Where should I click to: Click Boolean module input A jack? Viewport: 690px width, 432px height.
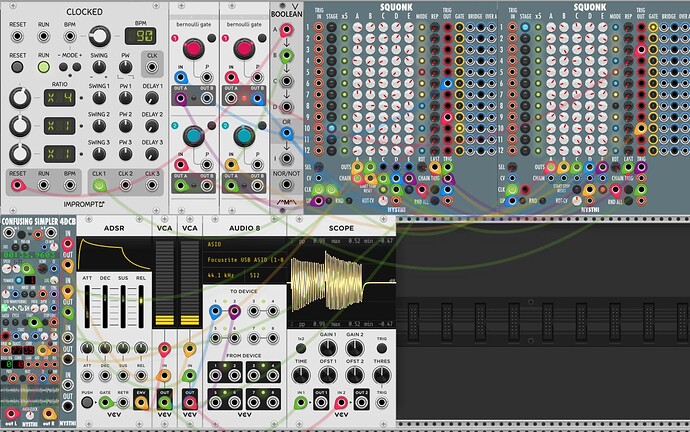click(x=286, y=30)
